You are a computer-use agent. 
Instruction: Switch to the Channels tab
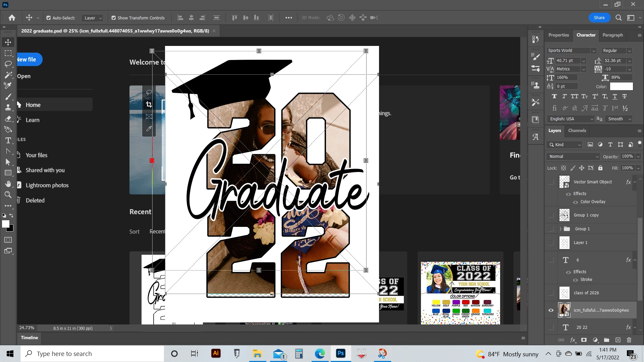(x=577, y=131)
